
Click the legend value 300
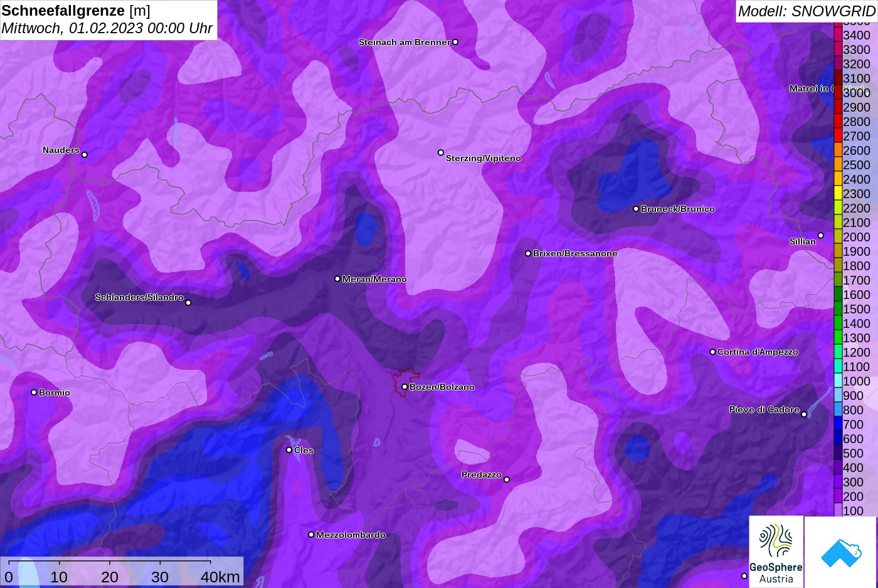854,482
